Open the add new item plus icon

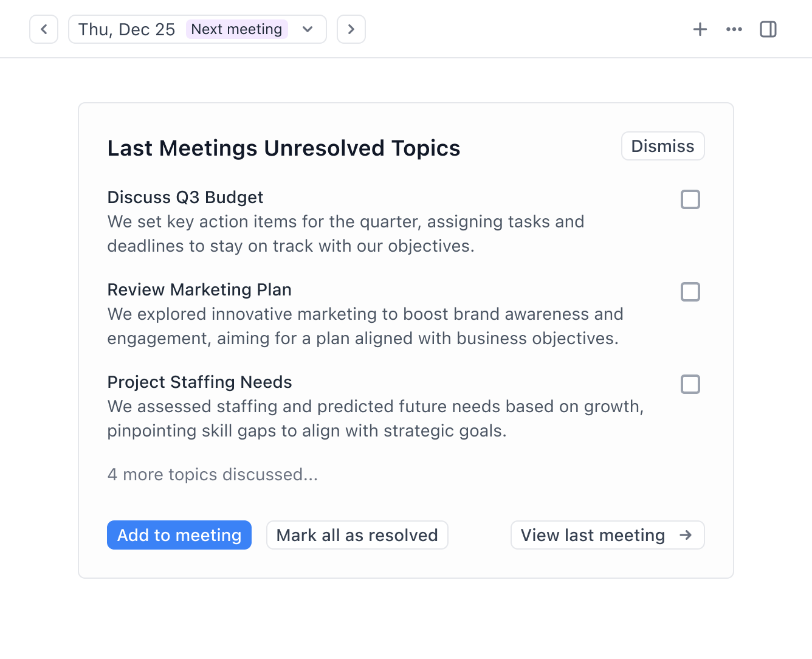pos(700,29)
